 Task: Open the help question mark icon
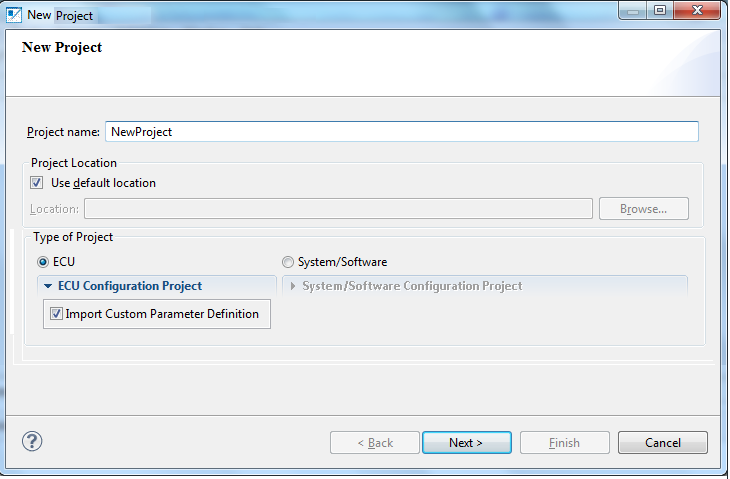point(32,441)
